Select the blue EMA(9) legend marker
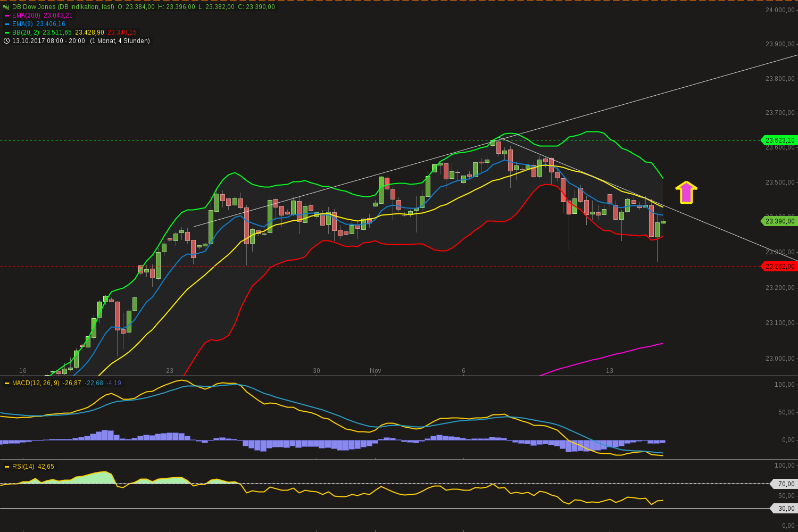 pos(7,24)
